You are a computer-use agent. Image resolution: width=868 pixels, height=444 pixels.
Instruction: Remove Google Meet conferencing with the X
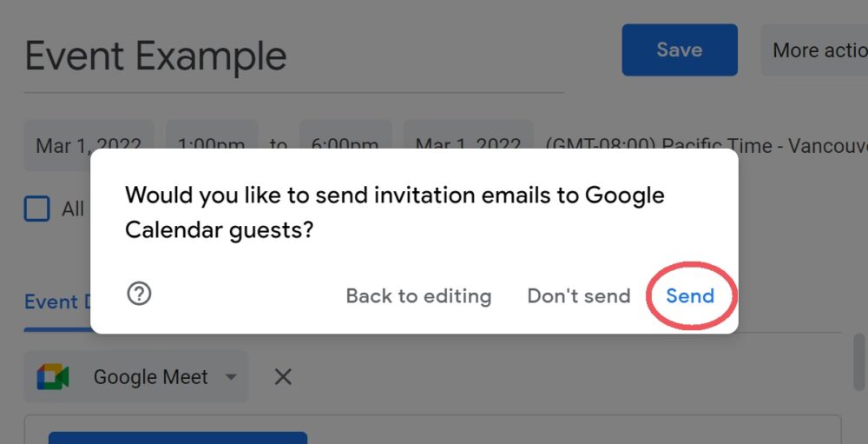tap(283, 377)
